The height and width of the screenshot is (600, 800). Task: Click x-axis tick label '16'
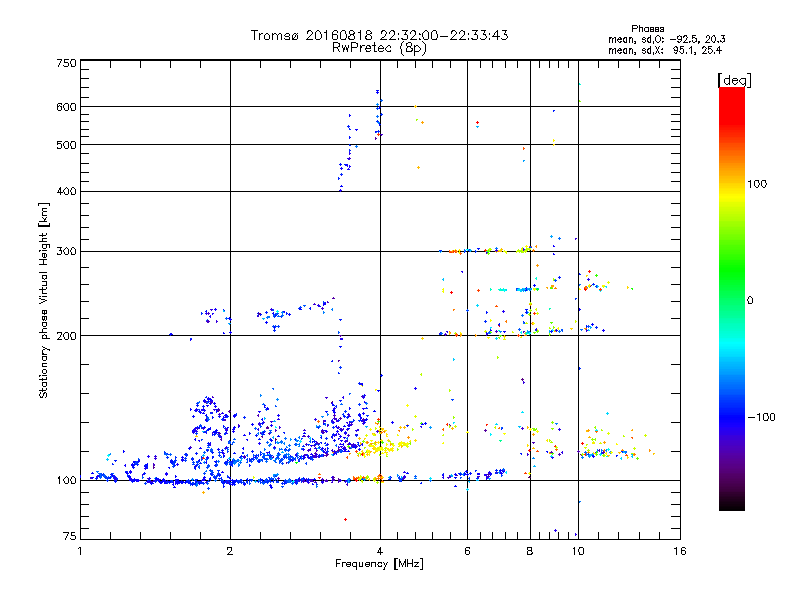(680, 551)
